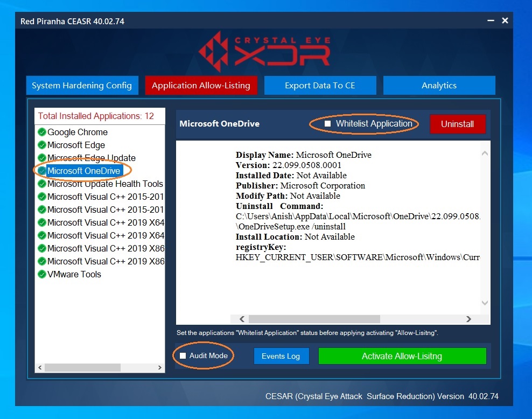Click the Publisher: Microsoft Corporation line
Viewport: 532px width, 419px height.
click(x=300, y=186)
